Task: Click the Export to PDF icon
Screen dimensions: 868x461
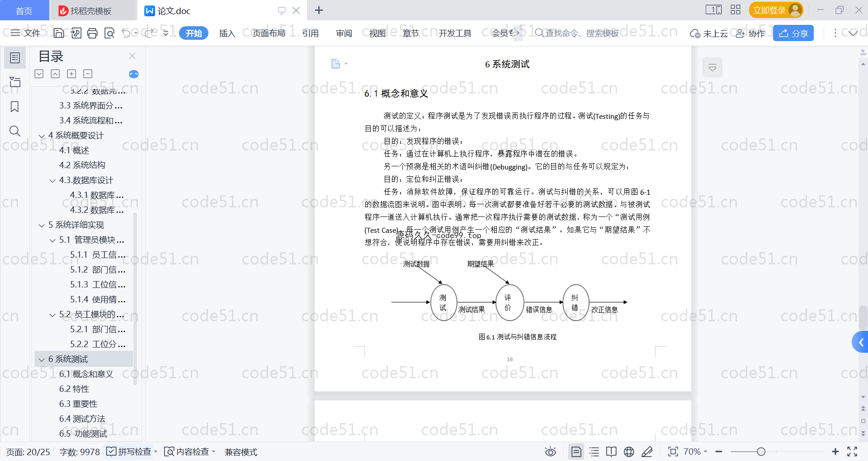Action: [76, 33]
